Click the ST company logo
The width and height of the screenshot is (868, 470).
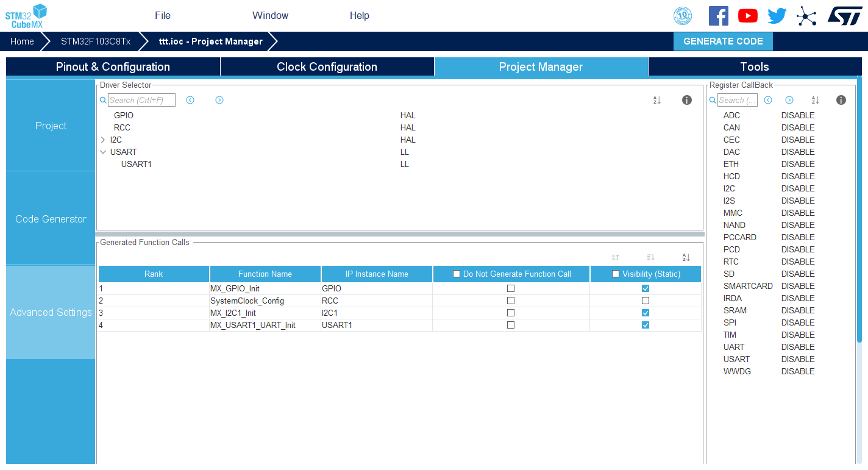845,16
